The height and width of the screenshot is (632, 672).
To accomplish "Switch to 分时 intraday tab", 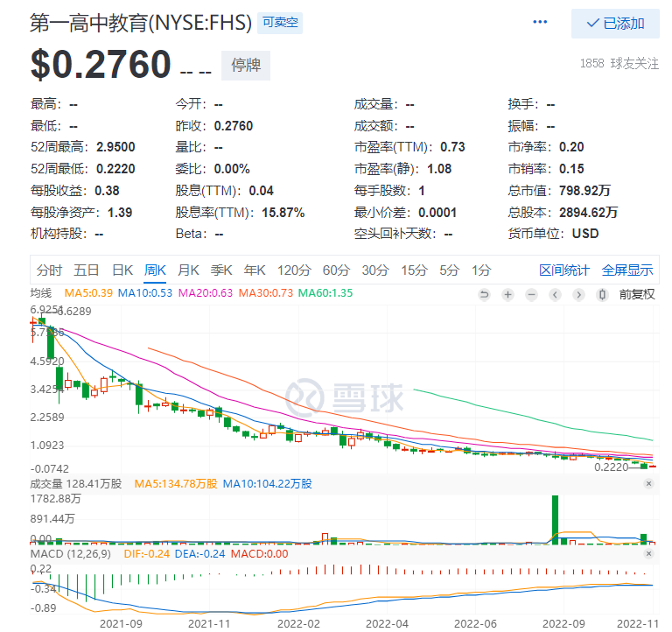I will [x=49, y=270].
